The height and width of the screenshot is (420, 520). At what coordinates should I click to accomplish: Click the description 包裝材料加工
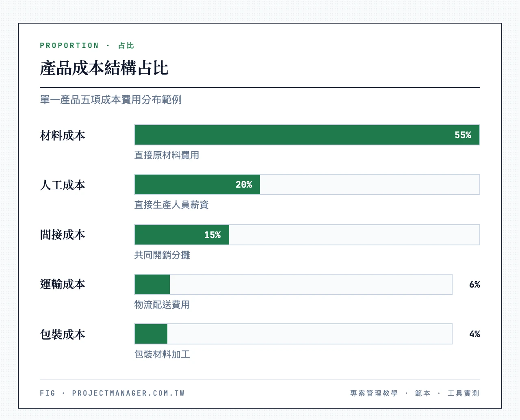(x=162, y=354)
